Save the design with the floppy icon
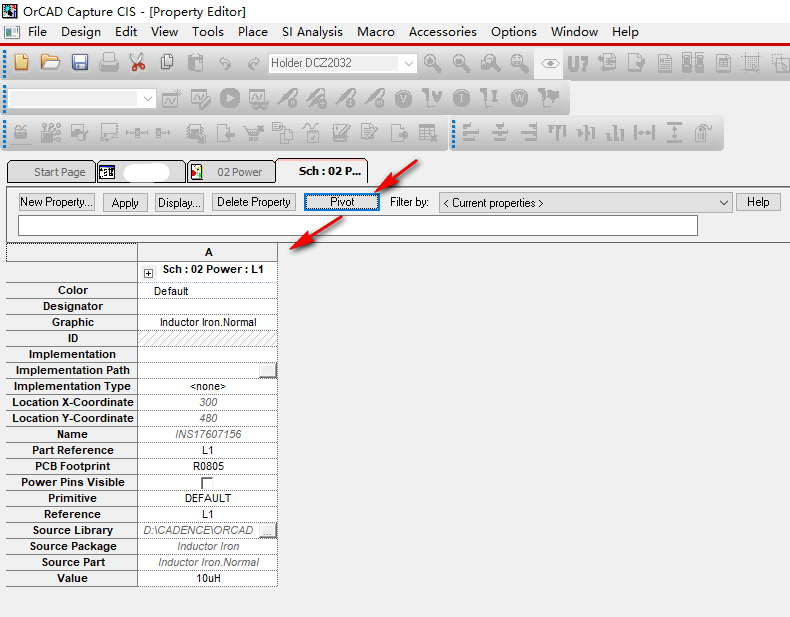Viewport: 790px width, 617px height. 80,63
